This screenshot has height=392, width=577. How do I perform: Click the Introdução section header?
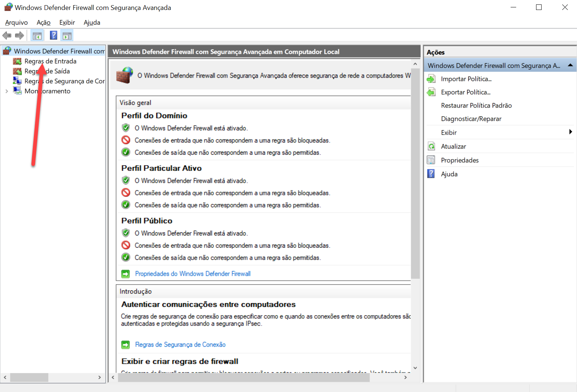136,291
